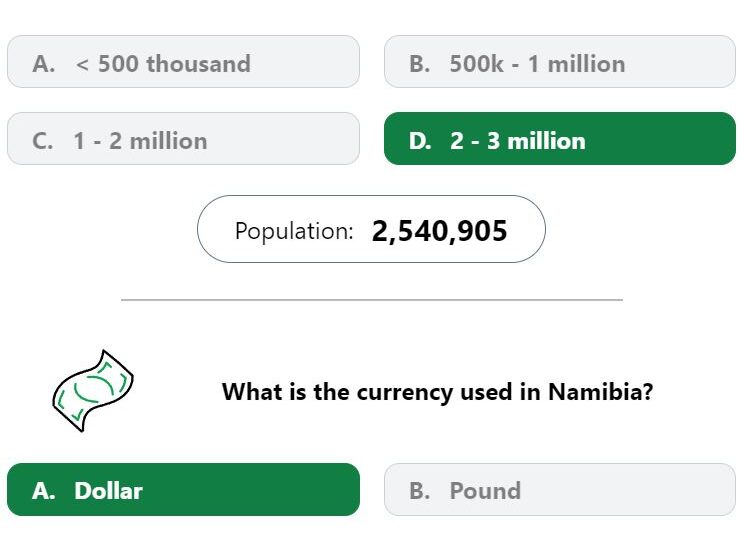The width and height of the screenshot is (745, 536).
Task: Click the 'D.' letter on green population option
Action: coord(420,141)
